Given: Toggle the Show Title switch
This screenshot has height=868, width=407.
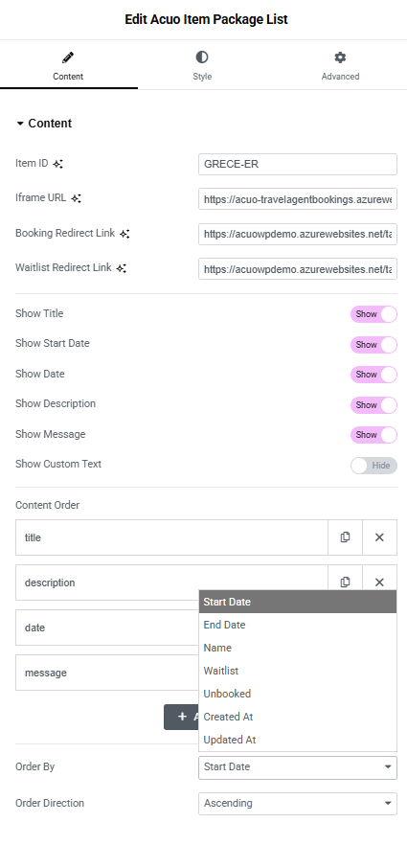Looking at the screenshot, I should [x=373, y=314].
